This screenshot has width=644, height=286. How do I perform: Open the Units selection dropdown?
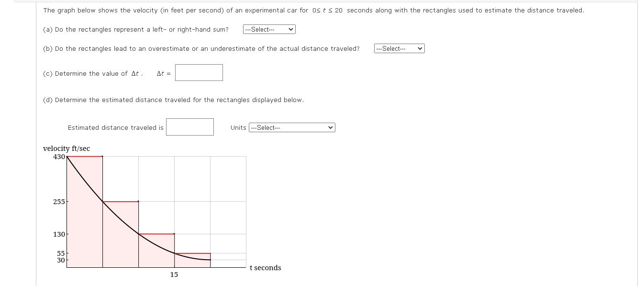coord(292,127)
